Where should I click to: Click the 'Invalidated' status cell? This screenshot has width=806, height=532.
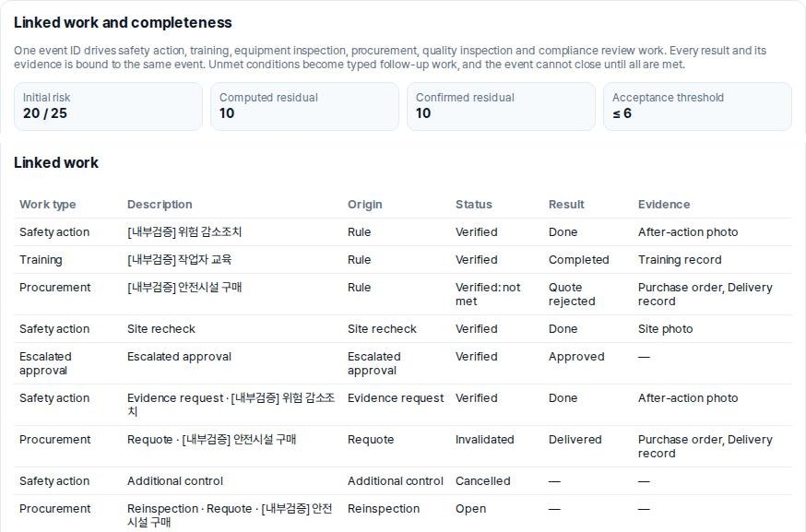point(484,440)
